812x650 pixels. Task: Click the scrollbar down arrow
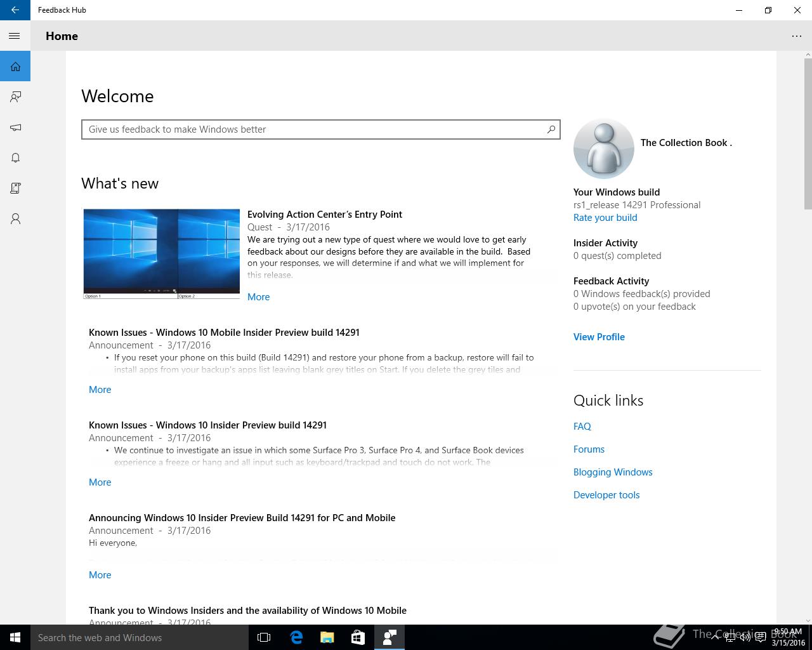[808, 620]
